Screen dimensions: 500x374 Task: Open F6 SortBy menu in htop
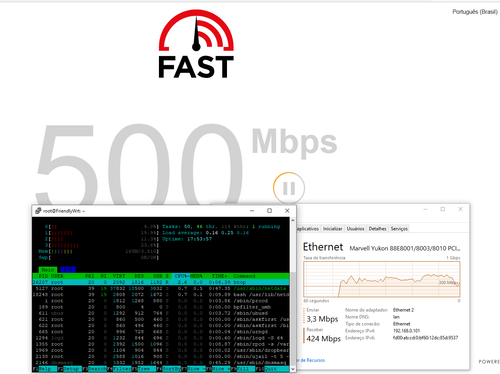pos(169,369)
